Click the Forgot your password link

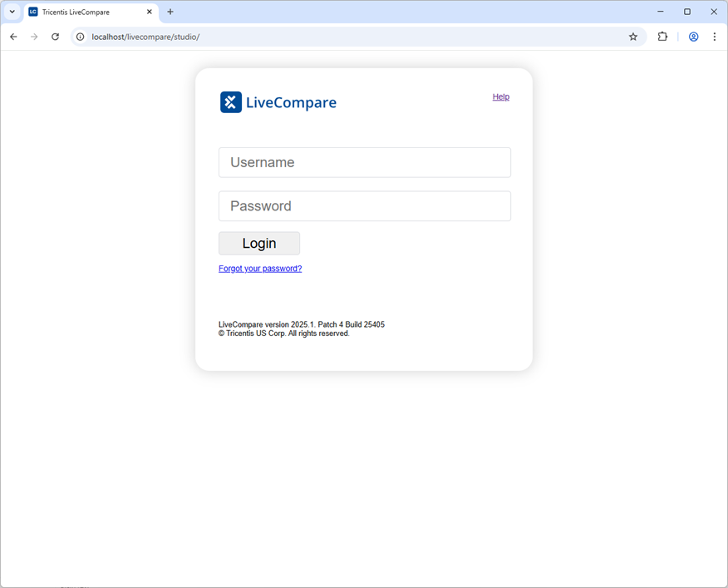[259, 268]
